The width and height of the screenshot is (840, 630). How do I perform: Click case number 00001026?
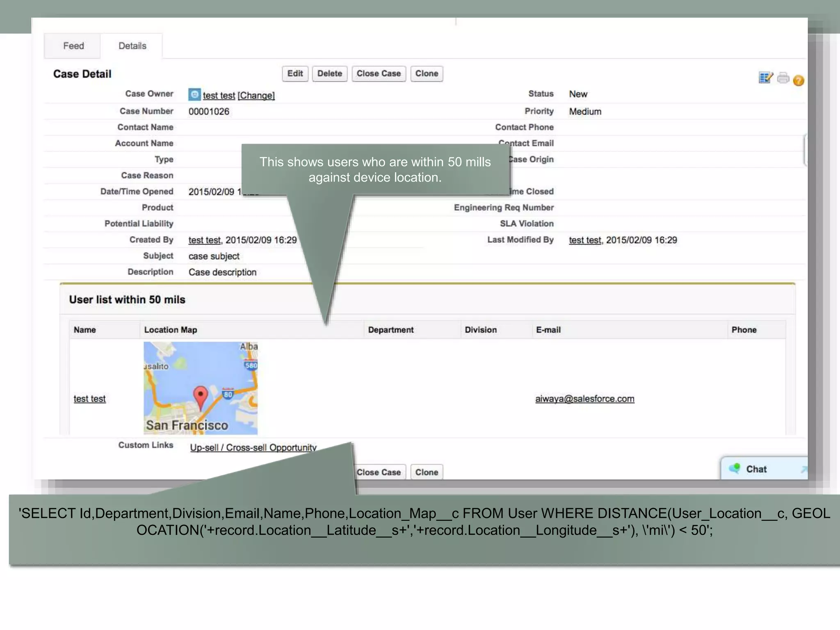pyautogui.click(x=209, y=112)
